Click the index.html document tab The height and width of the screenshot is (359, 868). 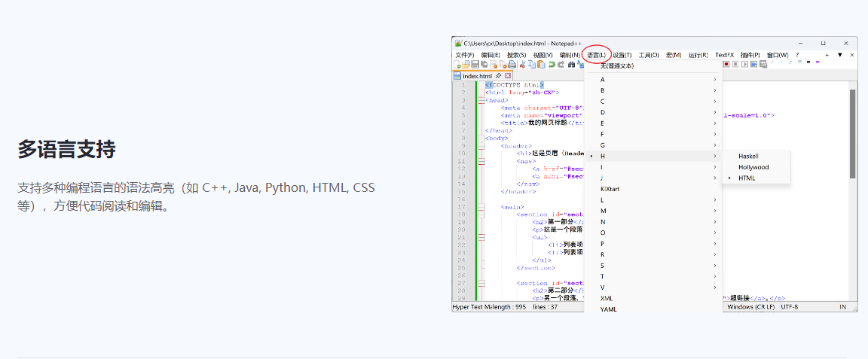(476, 76)
